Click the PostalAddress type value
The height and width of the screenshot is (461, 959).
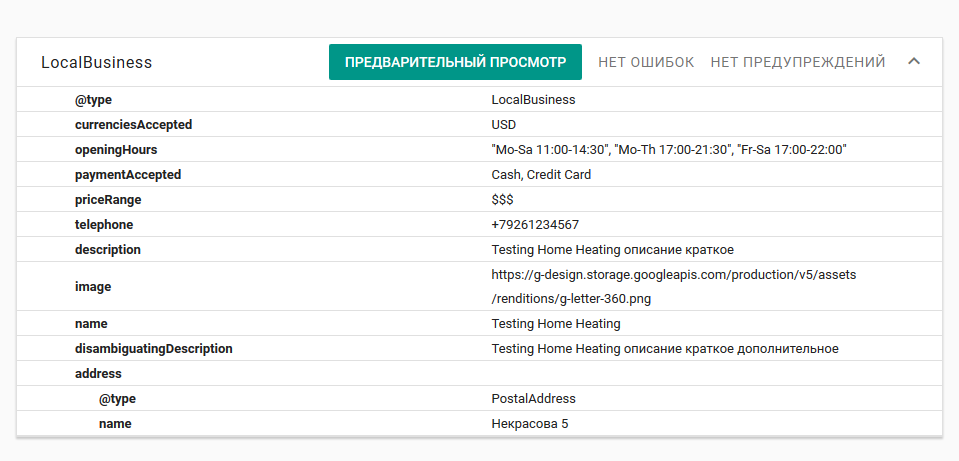pos(533,399)
